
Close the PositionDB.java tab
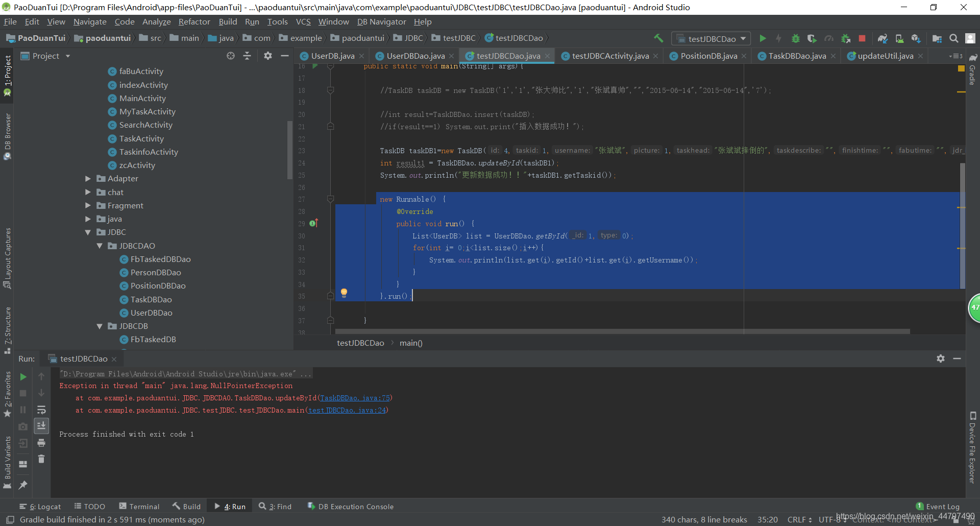tap(744, 56)
